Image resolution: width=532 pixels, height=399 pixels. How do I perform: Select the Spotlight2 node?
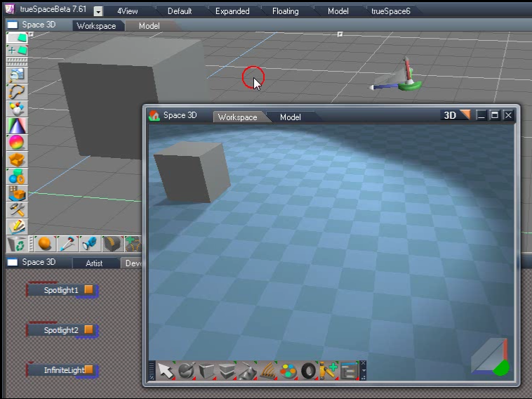tap(62, 330)
